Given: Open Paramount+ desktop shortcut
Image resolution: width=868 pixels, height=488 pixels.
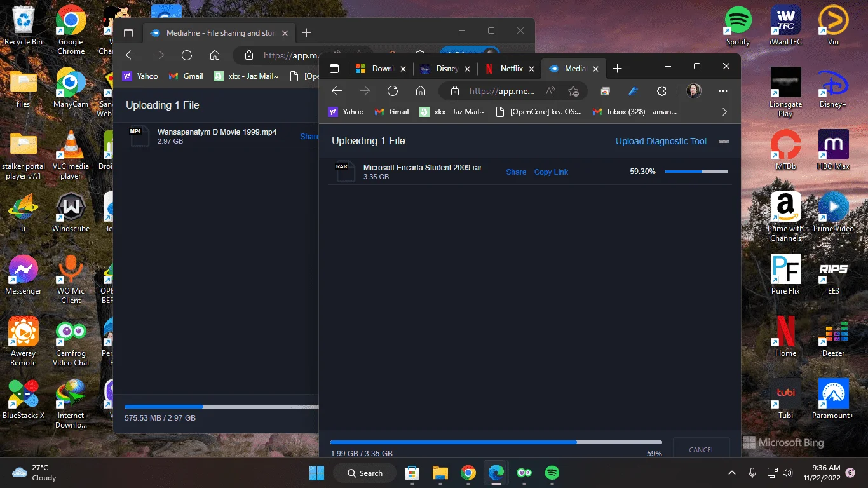Looking at the screenshot, I should point(833,400).
